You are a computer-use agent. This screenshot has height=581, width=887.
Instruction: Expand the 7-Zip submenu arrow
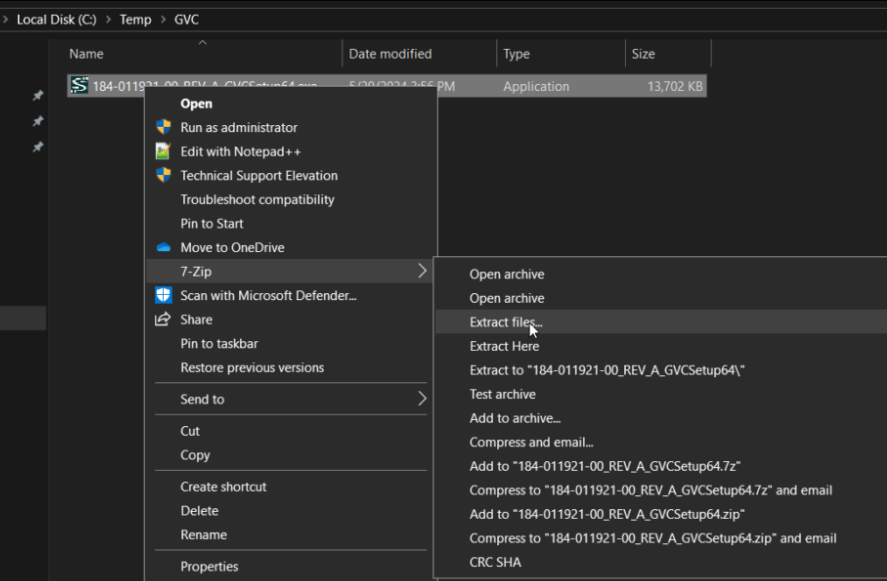pos(422,271)
